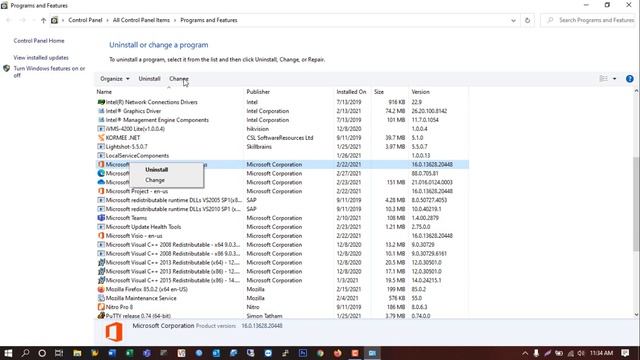Click Programs and Features breadcrumb
Viewport: 640px width, 360px height.
point(209,20)
